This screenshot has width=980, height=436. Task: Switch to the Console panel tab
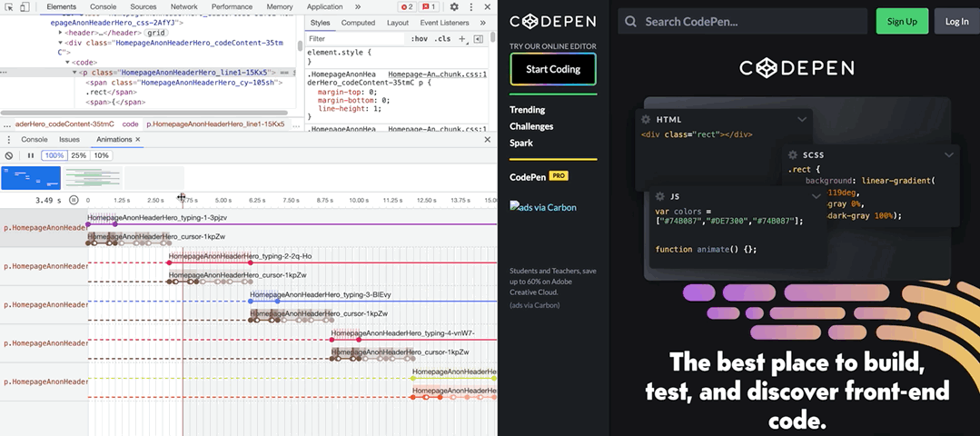pos(104,7)
